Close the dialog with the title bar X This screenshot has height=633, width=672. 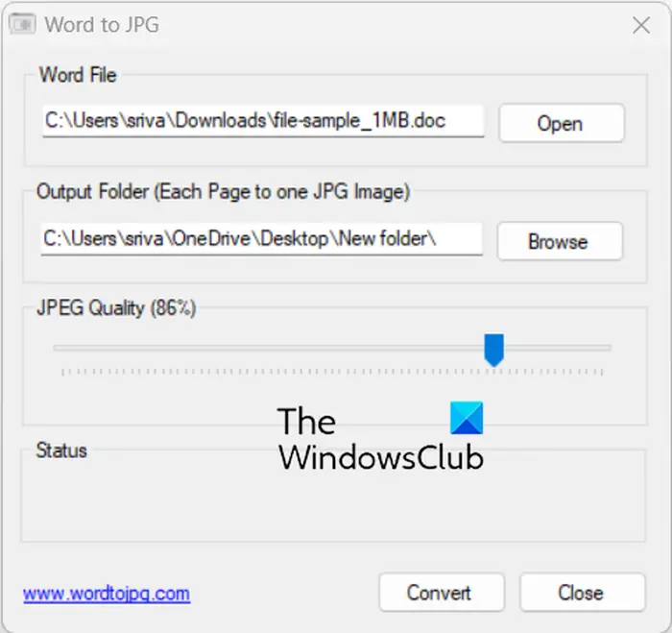pos(641,25)
